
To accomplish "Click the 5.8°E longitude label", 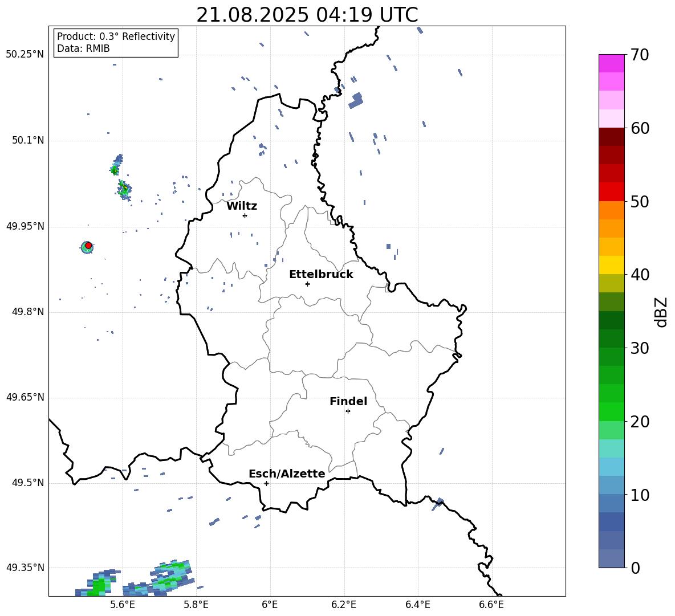I will pos(196,605).
